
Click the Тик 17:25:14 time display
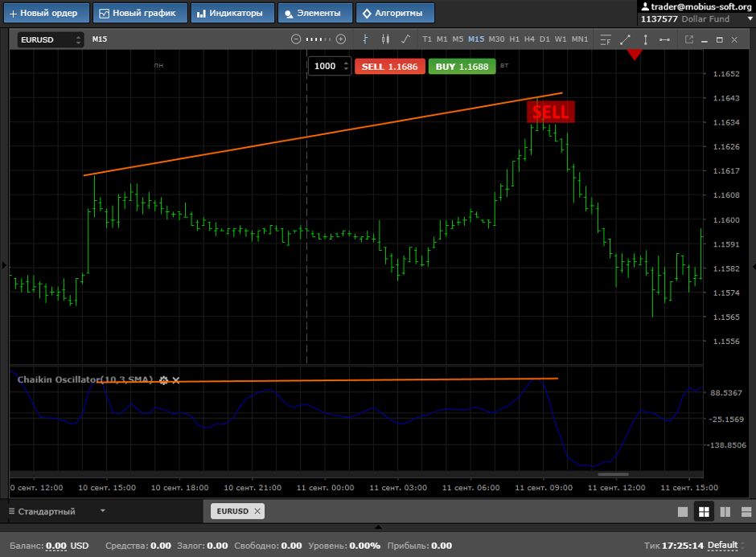tap(674, 546)
